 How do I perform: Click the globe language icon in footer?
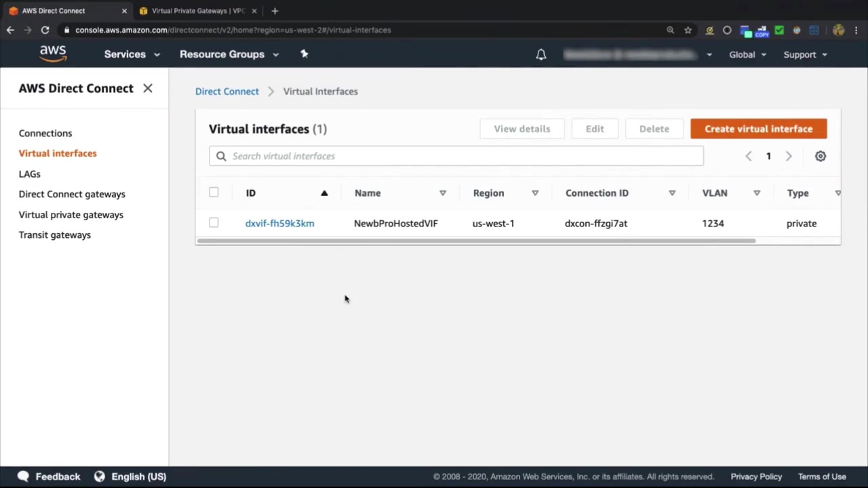pyautogui.click(x=100, y=476)
